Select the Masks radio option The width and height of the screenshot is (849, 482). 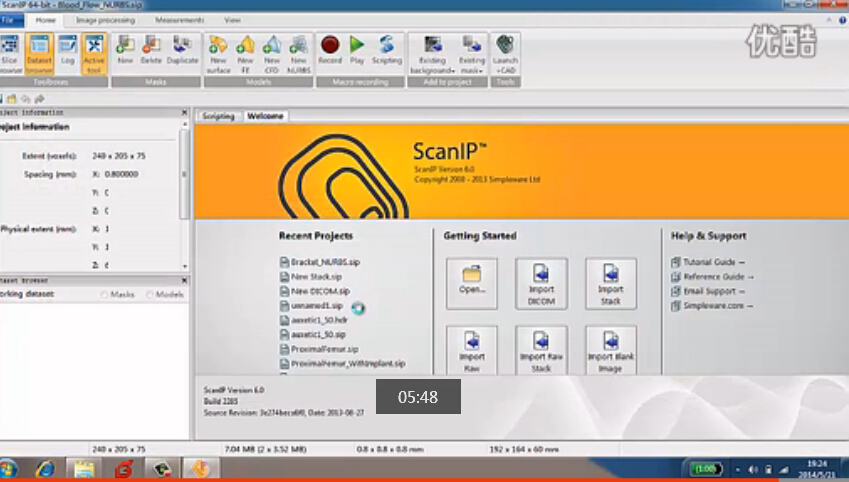coord(117,294)
